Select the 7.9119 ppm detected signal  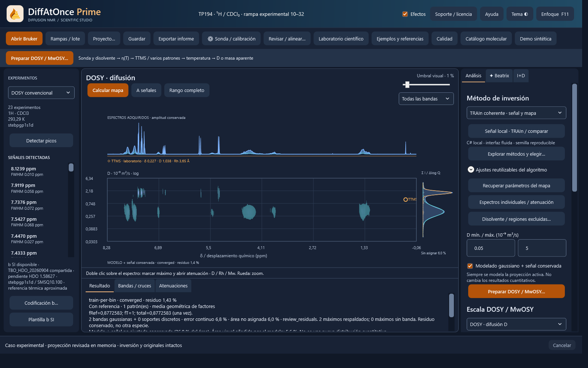pyautogui.click(x=37, y=188)
